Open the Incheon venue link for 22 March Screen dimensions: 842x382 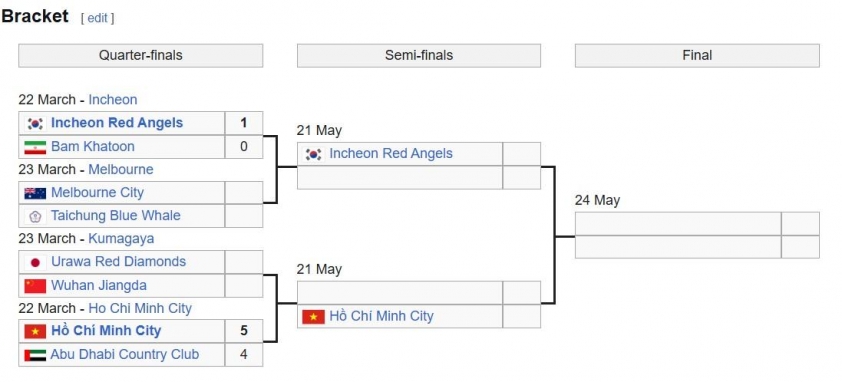click(113, 100)
